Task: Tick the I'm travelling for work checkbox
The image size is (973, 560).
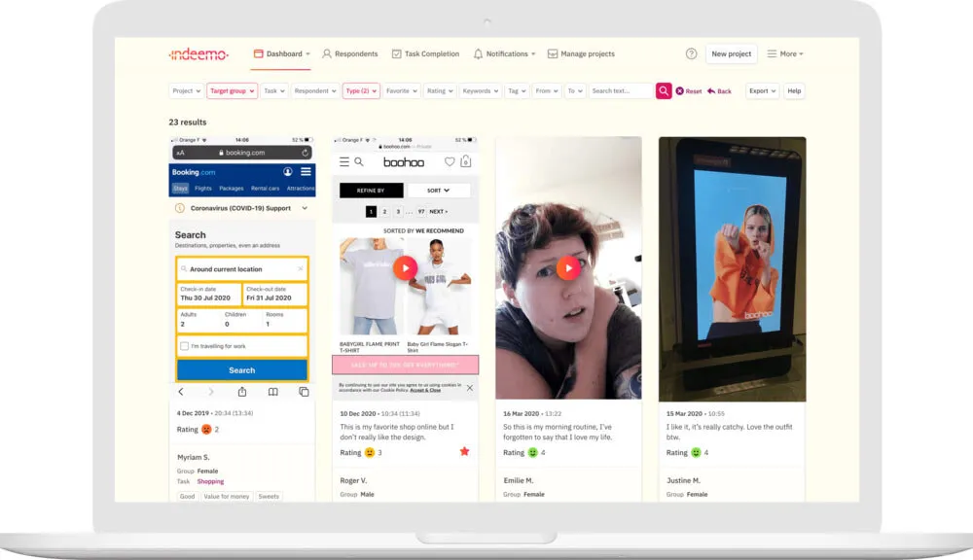Action: (184, 346)
